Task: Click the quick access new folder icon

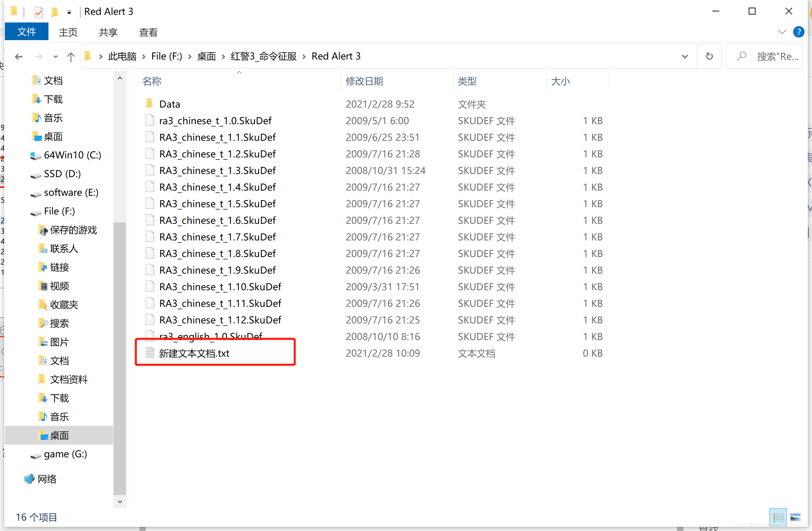Action: pos(55,12)
